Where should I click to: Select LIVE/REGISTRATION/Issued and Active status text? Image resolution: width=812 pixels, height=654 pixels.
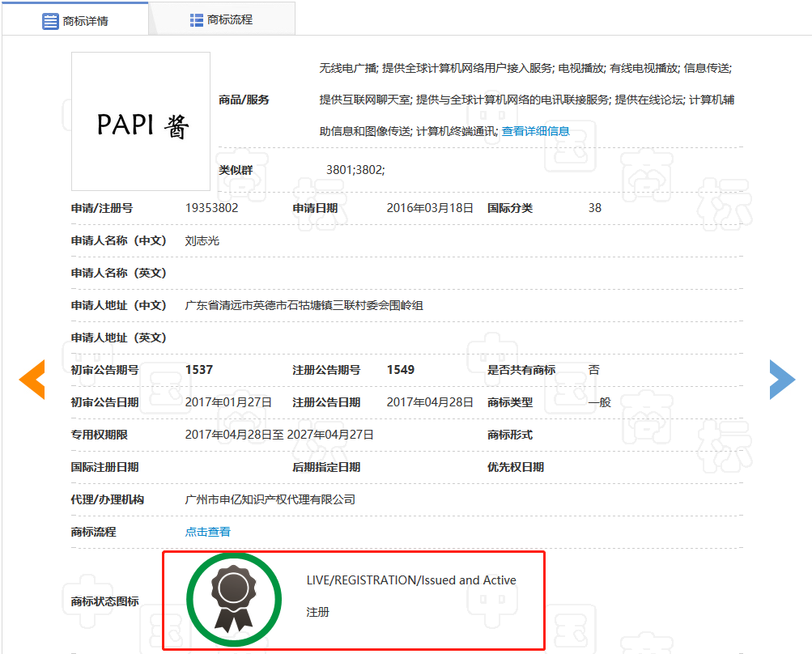pyautogui.click(x=411, y=580)
